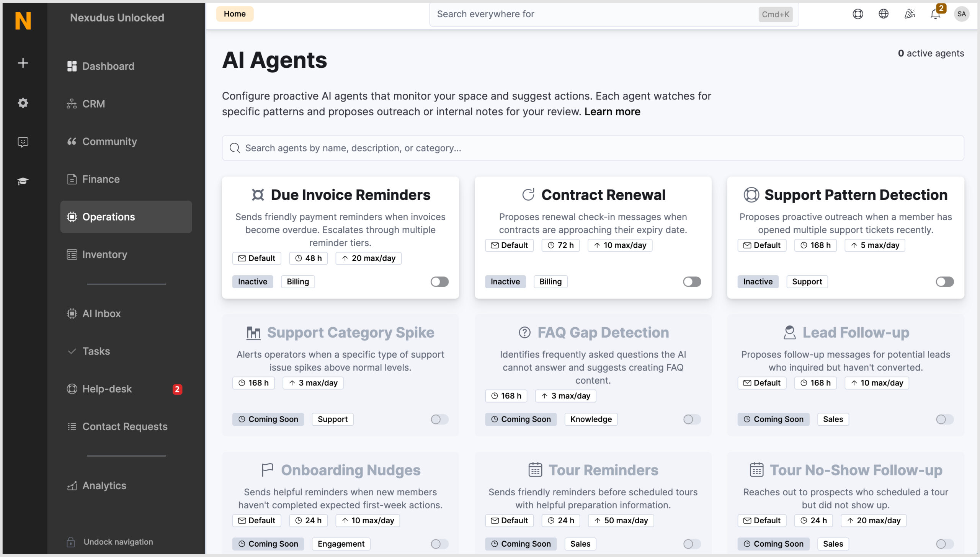The image size is (980, 557).
Task: Open Help-desk in the sidebar
Action: (126, 389)
